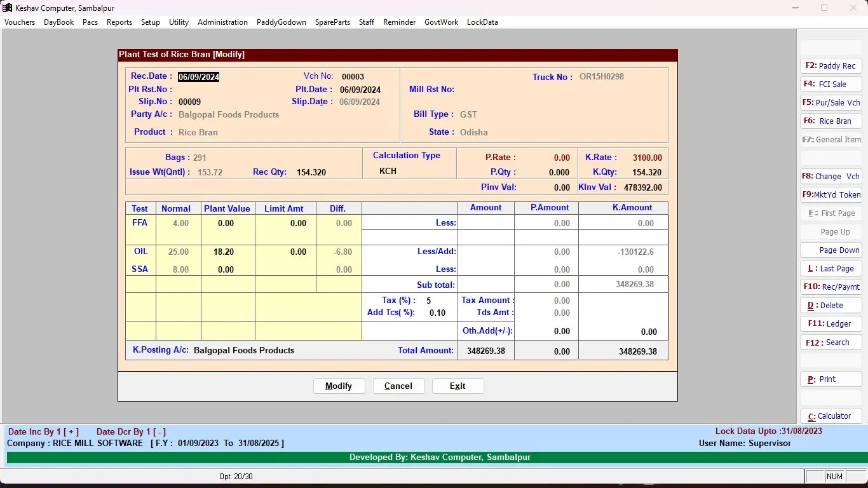This screenshot has width=868, height=488.
Task: Click K.Amount value -130122.6
Action: [x=635, y=252]
